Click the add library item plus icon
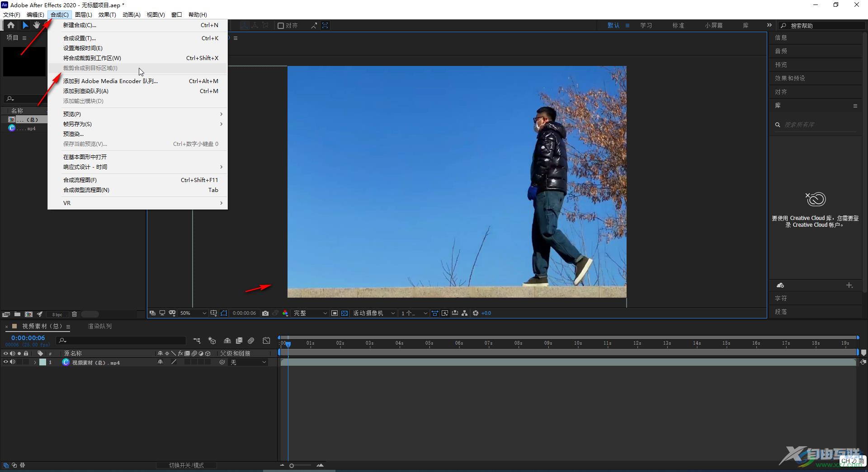The width and height of the screenshot is (868, 472). pyautogui.click(x=849, y=285)
